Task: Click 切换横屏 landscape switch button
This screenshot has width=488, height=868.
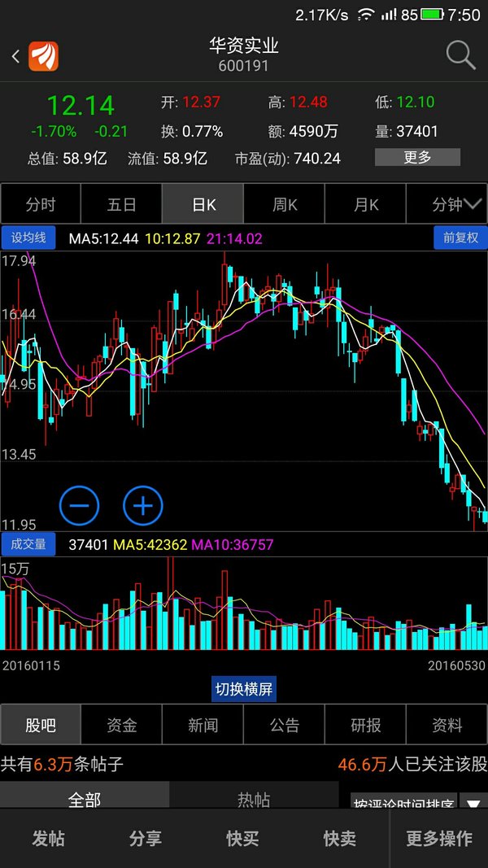Action: click(x=244, y=689)
